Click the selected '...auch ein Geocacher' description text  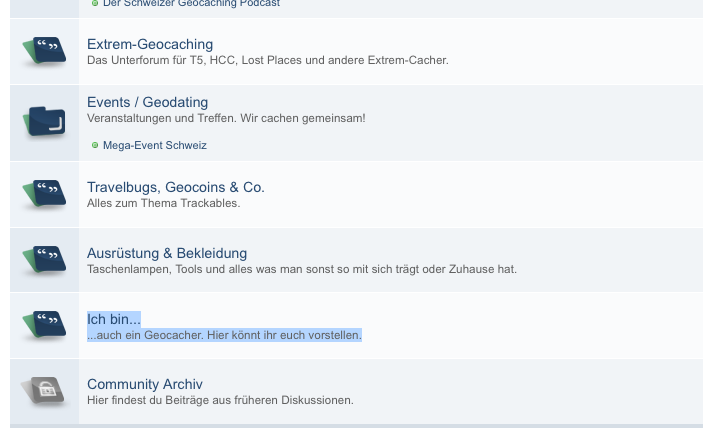click(x=224, y=335)
